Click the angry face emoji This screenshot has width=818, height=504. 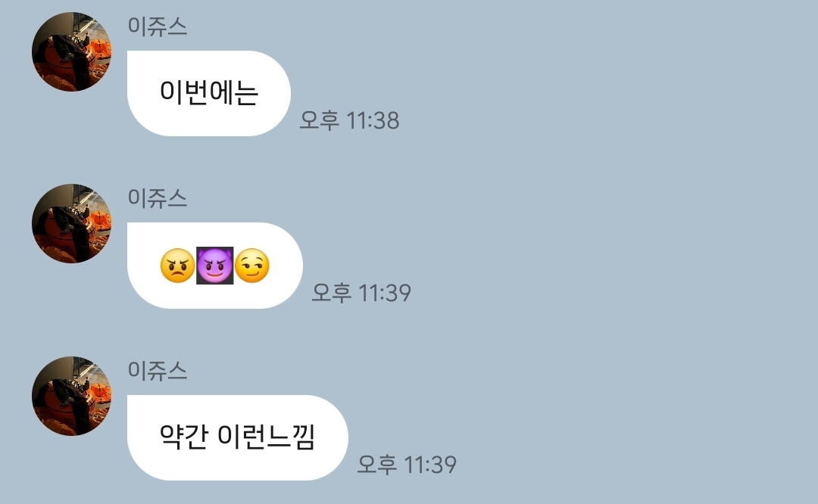coord(177,266)
